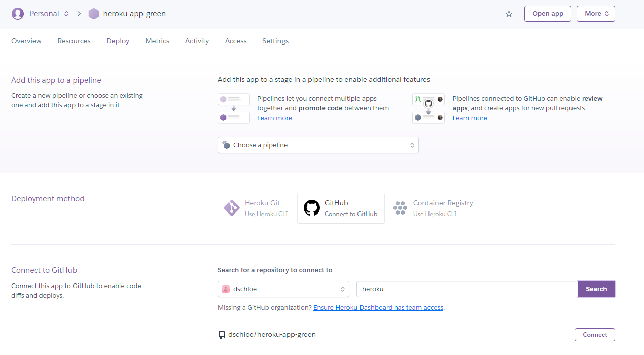The height and width of the screenshot is (355, 644).
Task: Select the GitHub deployment method icon
Action: (311, 207)
